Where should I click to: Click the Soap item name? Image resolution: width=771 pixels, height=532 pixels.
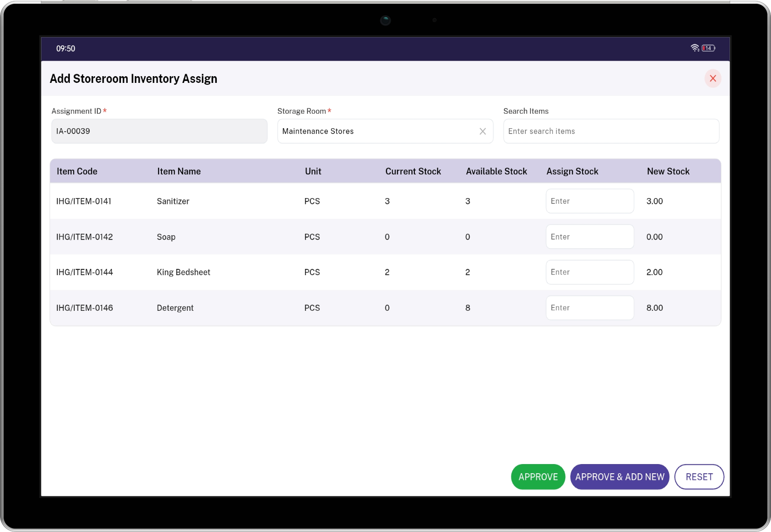click(x=166, y=237)
